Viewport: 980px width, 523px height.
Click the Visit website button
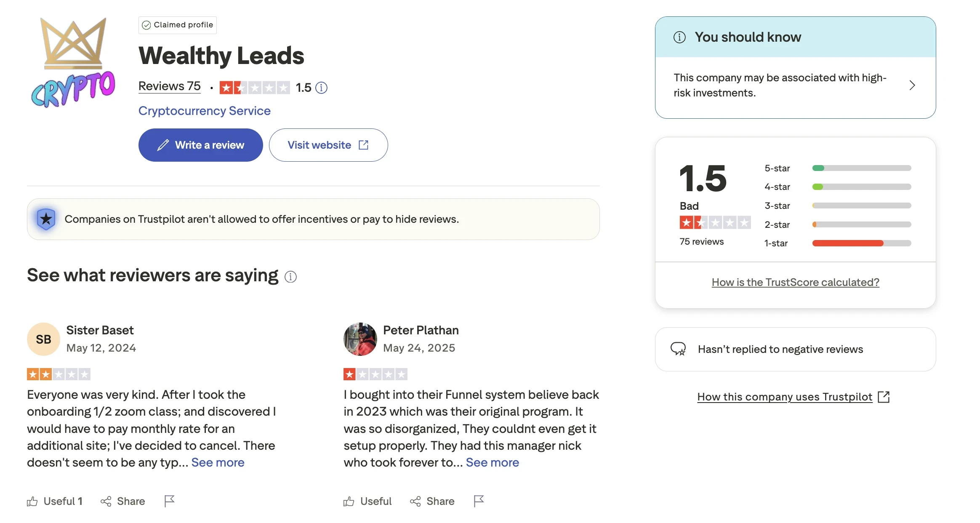click(328, 145)
